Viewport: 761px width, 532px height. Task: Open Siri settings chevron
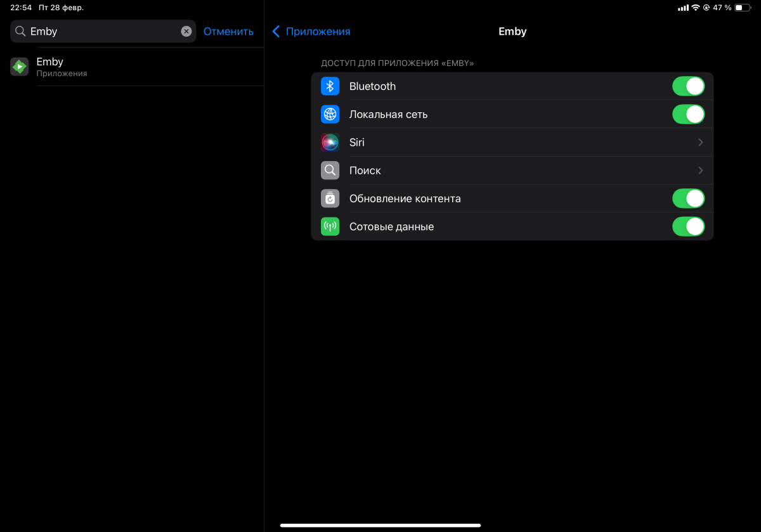click(701, 143)
